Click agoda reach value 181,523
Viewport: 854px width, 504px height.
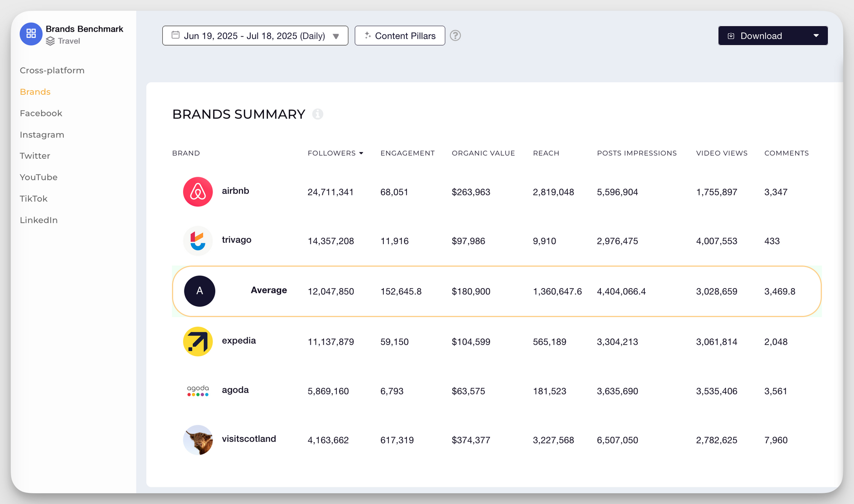550,391
